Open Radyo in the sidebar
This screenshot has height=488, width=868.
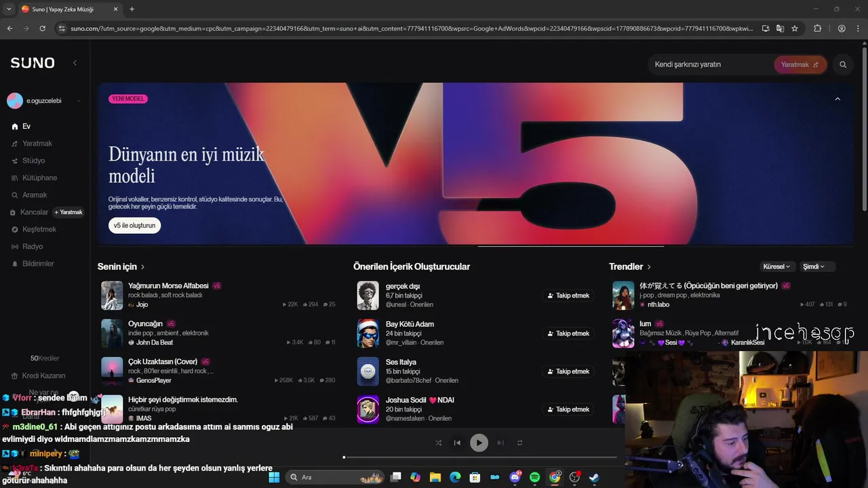tap(27, 246)
